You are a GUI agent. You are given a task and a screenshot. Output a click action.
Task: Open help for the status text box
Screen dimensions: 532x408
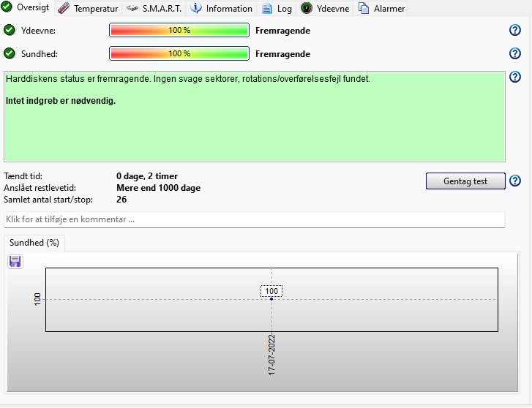click(x=515, y=77)
